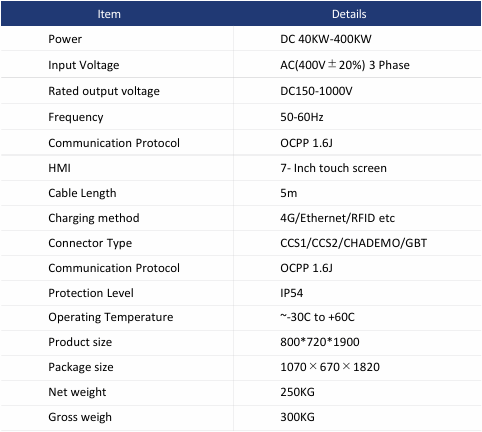Click the DC 40KW-400KW value
Image resolution: width=482 pixels, height=432 pixels.
coord(326,39)
